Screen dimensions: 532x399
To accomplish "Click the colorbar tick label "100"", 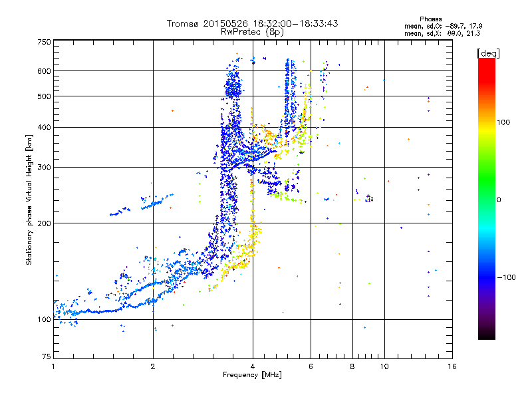I will (503, 122).
